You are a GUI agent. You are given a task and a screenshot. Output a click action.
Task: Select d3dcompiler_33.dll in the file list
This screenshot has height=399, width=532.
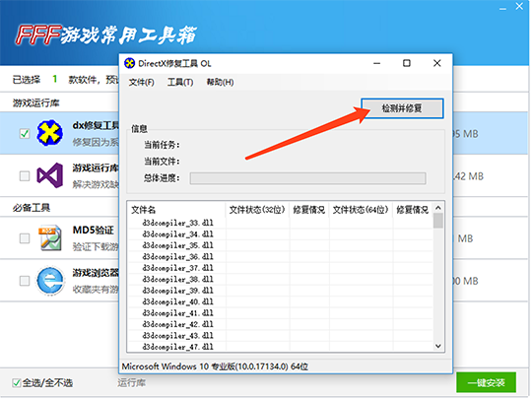pos(177,223)
